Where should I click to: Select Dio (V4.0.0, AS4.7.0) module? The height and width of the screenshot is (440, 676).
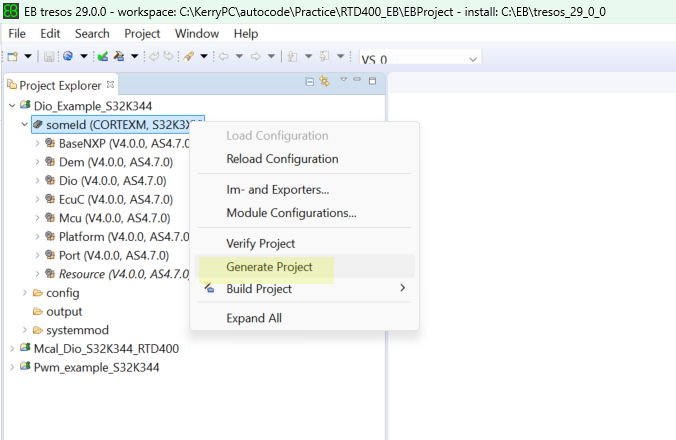point(113,181)
